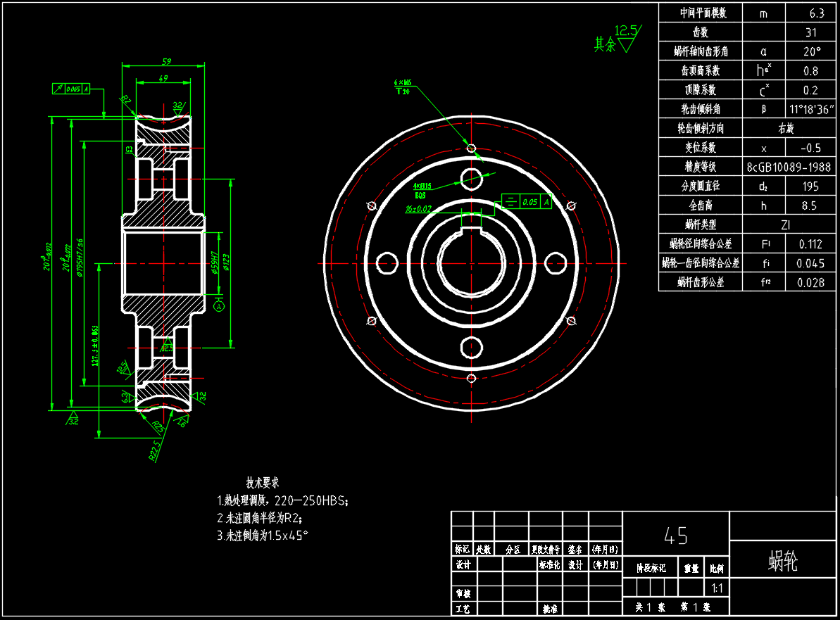The height and width of the screenshot is (620, 840).
Task: Click the 4×Ø15 EQS hole callout
Action: click(x=422, y=191)
